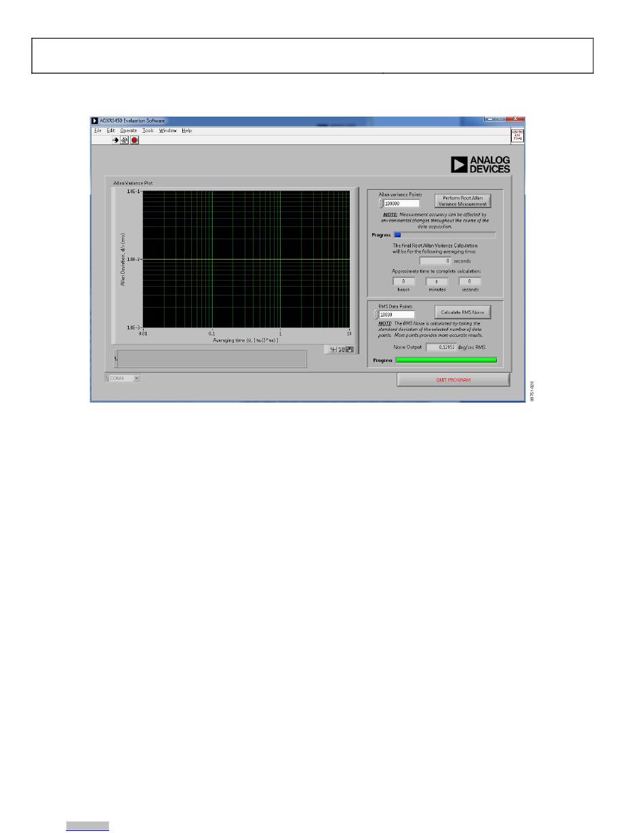The width and height of the screenshot is (644, 833).
Task: Click the deg/sec RMS unit label
Action: click(x=472, y=346)
